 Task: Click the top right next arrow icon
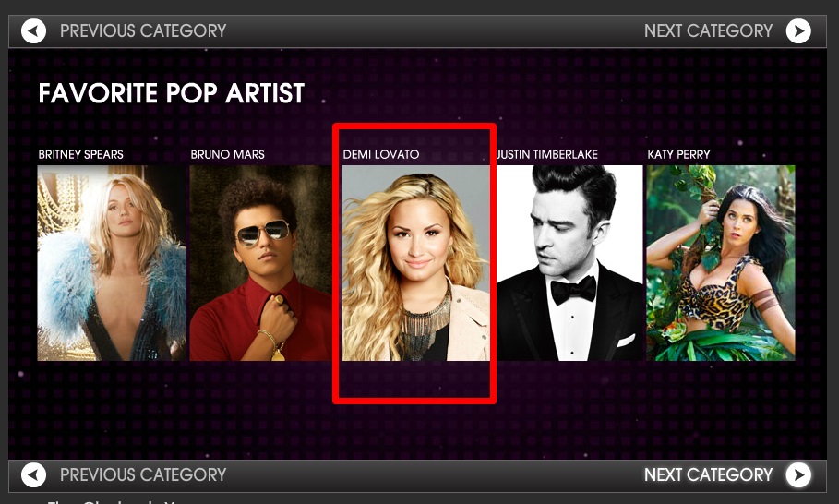click(x=798, y=31)
